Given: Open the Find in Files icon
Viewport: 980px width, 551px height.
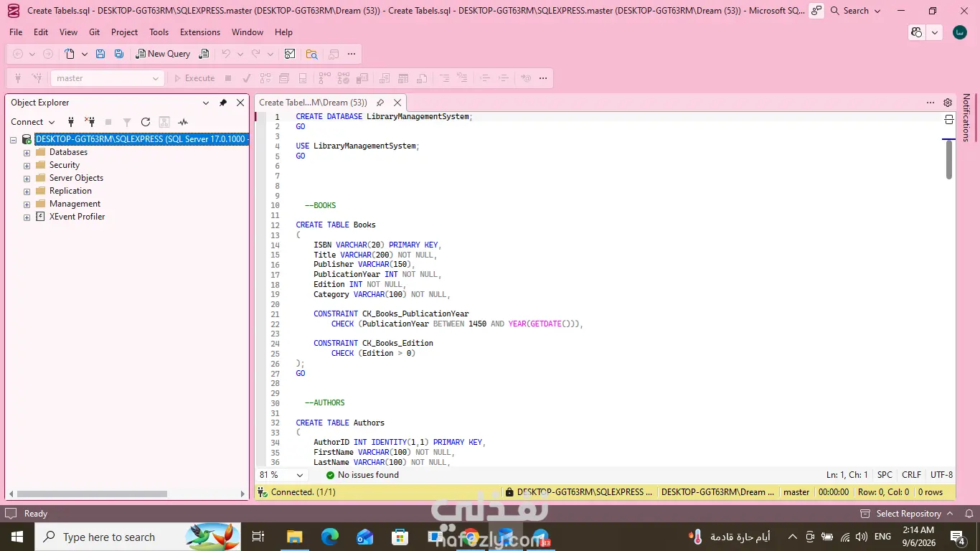Looking at the screenshot, I should pyautogui.click(x=311, y=54).
